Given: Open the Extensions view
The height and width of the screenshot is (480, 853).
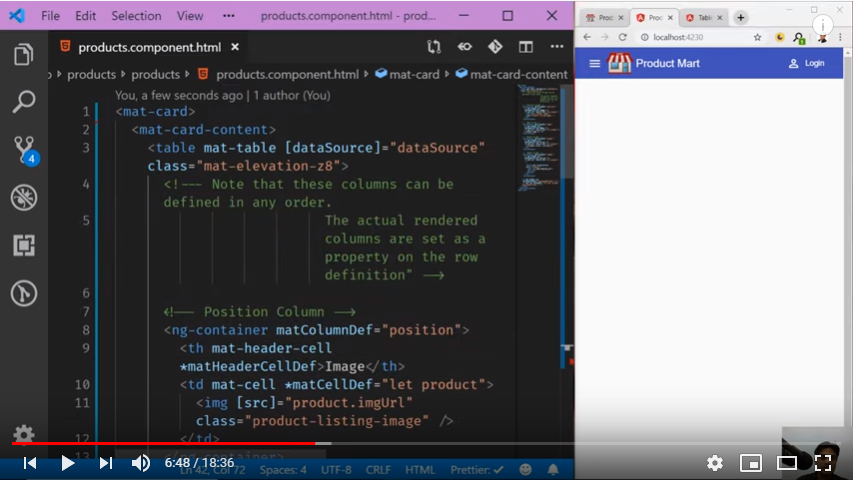Looking at the screenshot, I should click(23, 245).
